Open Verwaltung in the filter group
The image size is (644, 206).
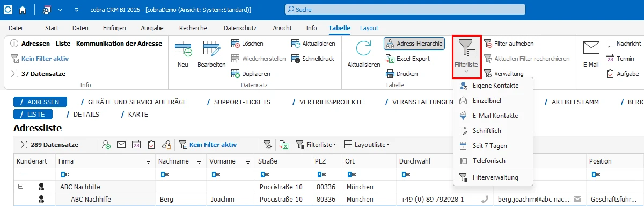point(504,74)
